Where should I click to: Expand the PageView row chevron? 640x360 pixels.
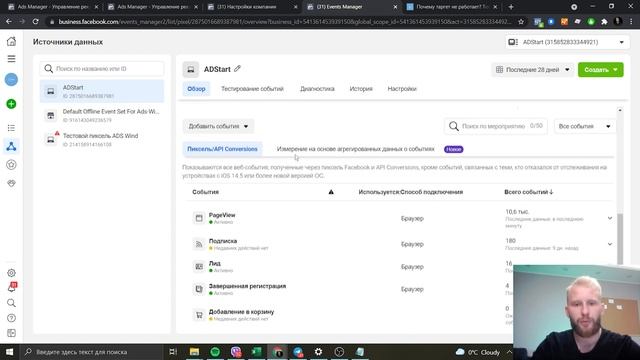click(610, 218)
